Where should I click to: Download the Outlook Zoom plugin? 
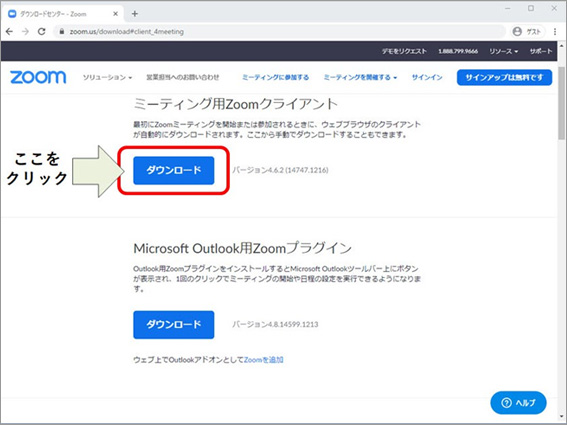[x=174, y=324]
